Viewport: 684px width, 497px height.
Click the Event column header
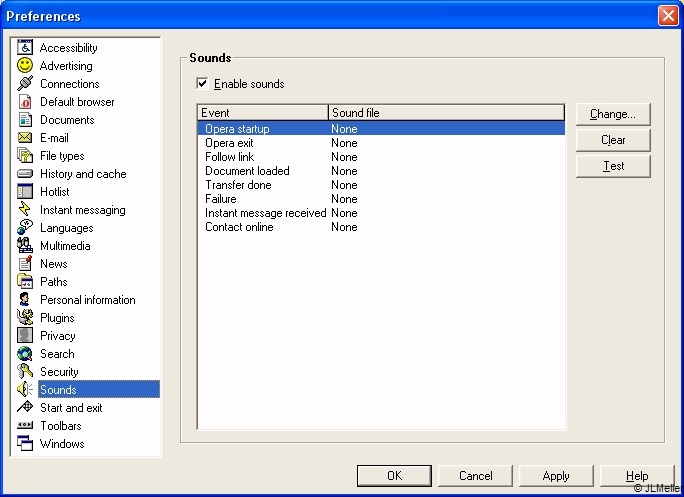pyautogui.click(x=263, y=113)
